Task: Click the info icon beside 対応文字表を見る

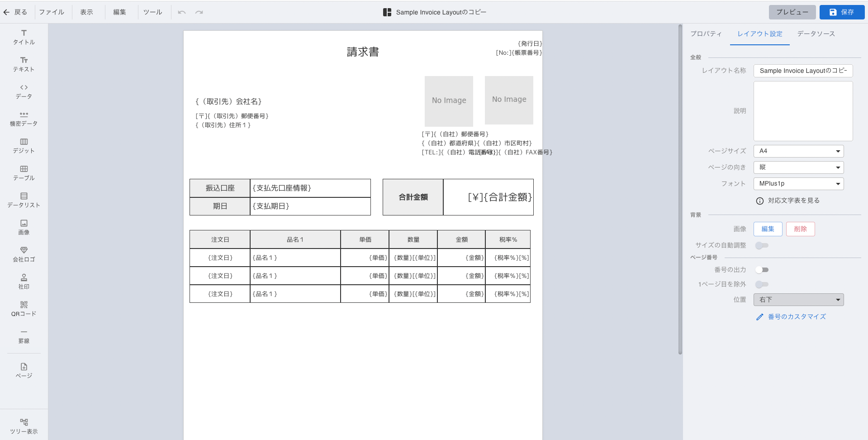Action: tap(760, 201)
